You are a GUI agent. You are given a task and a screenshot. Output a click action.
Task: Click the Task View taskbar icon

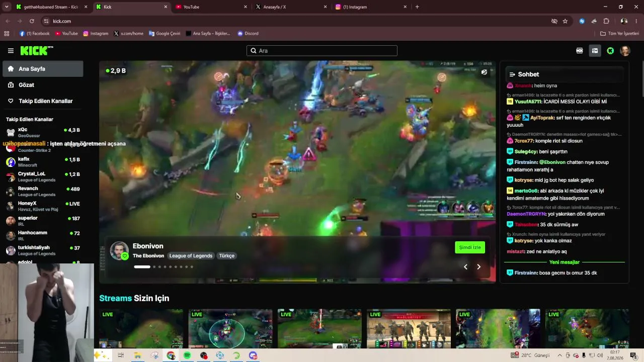pyautogui.click(x=121, y=355)
